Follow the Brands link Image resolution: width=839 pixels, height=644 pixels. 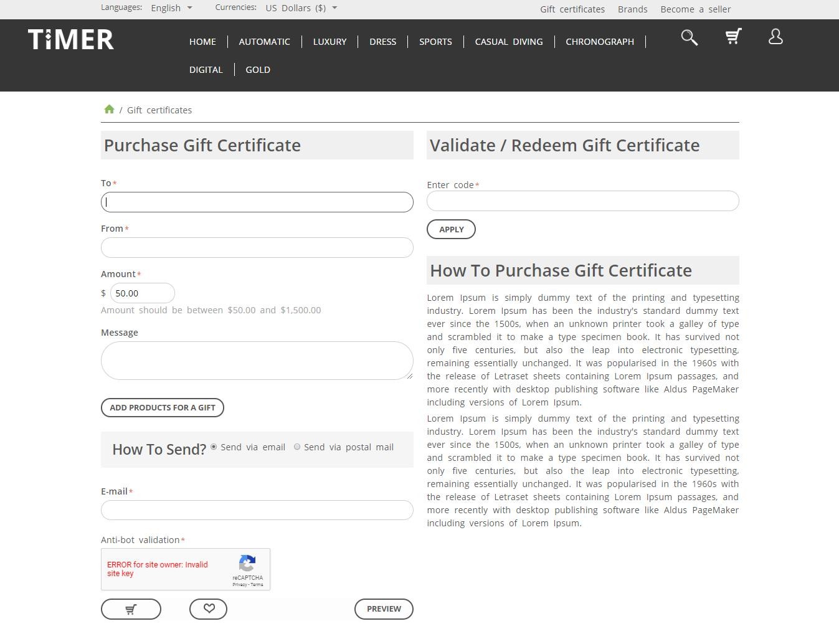(x=632, y=9)
